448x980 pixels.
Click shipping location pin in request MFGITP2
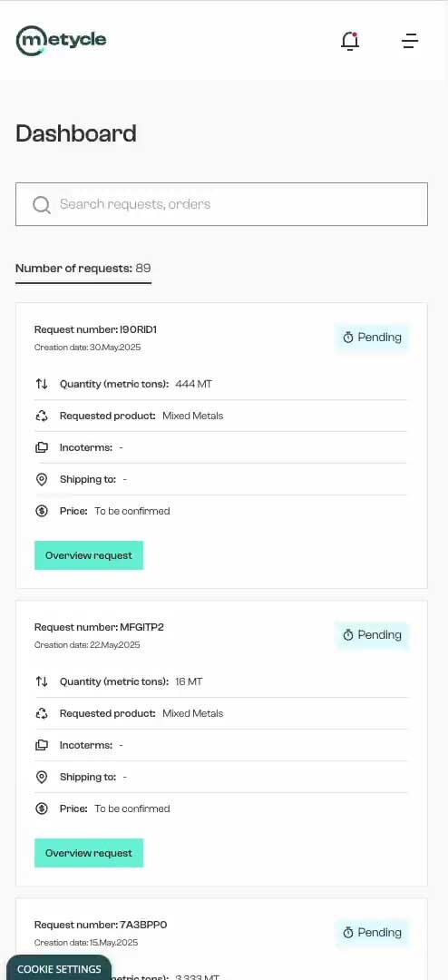(x=41, y=777)
